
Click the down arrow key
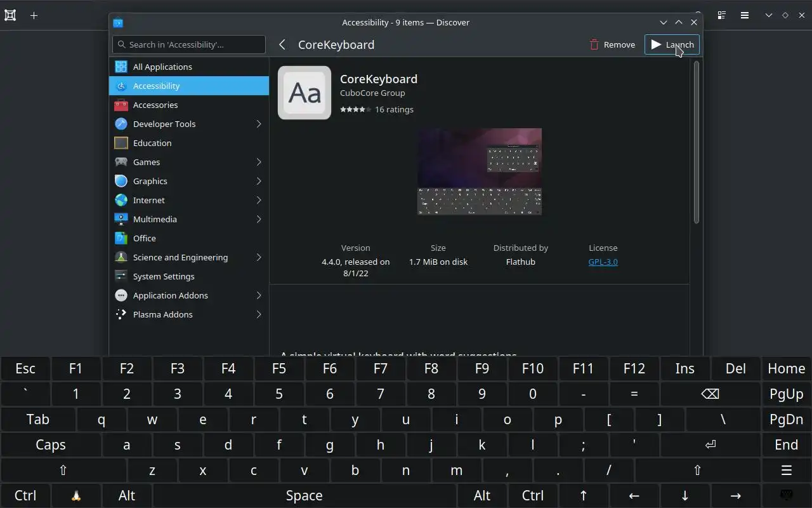(685, 495)
